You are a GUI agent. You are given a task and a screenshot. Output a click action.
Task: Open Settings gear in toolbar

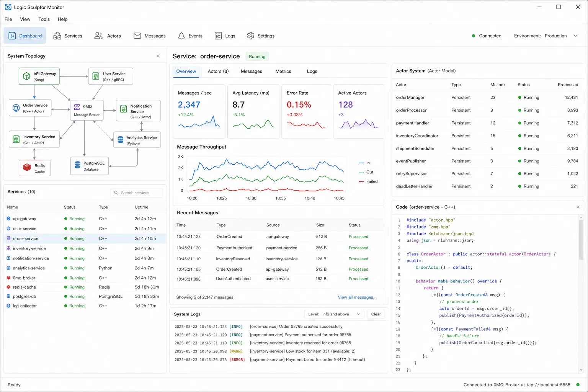pyautogui.click(x=251, y=36)
